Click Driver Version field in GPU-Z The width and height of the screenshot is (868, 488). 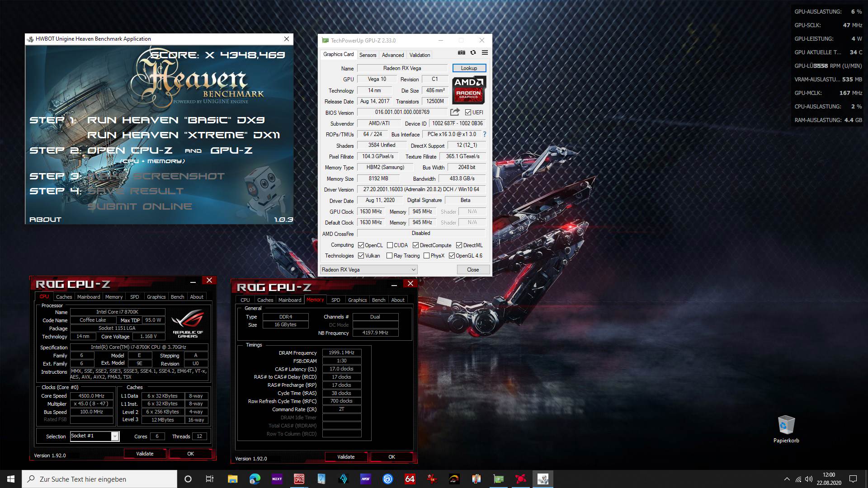421,189
